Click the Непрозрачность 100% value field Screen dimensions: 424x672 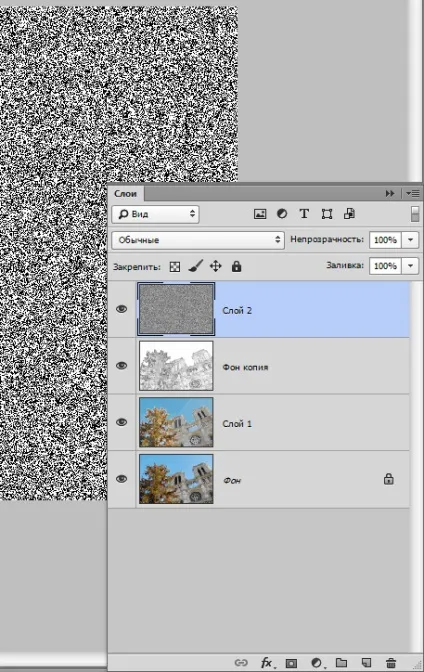pos(385,240)
